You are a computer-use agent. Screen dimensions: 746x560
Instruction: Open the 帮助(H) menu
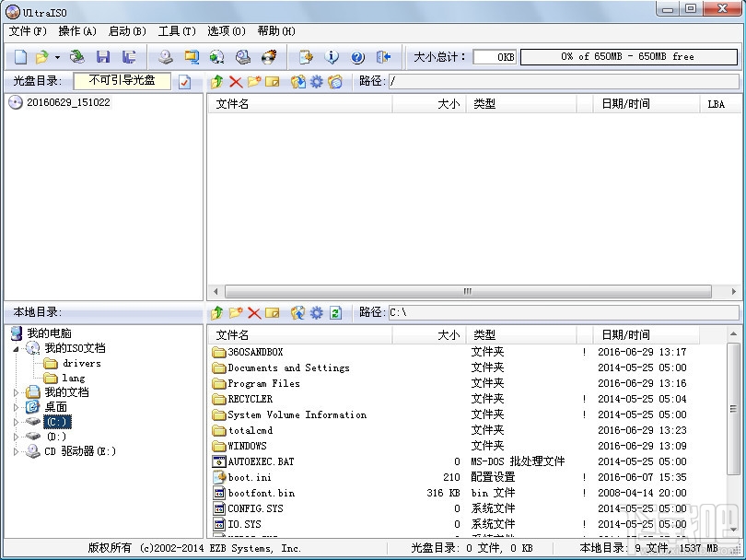(276, 31)
